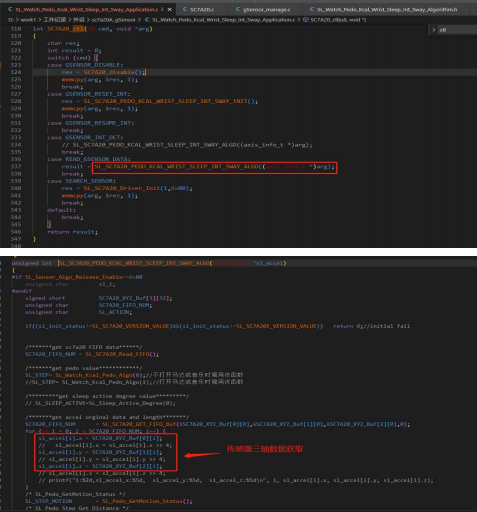Click 'SC7A20_XYZ_Buf[3][32]' declaration

[135, 298]
